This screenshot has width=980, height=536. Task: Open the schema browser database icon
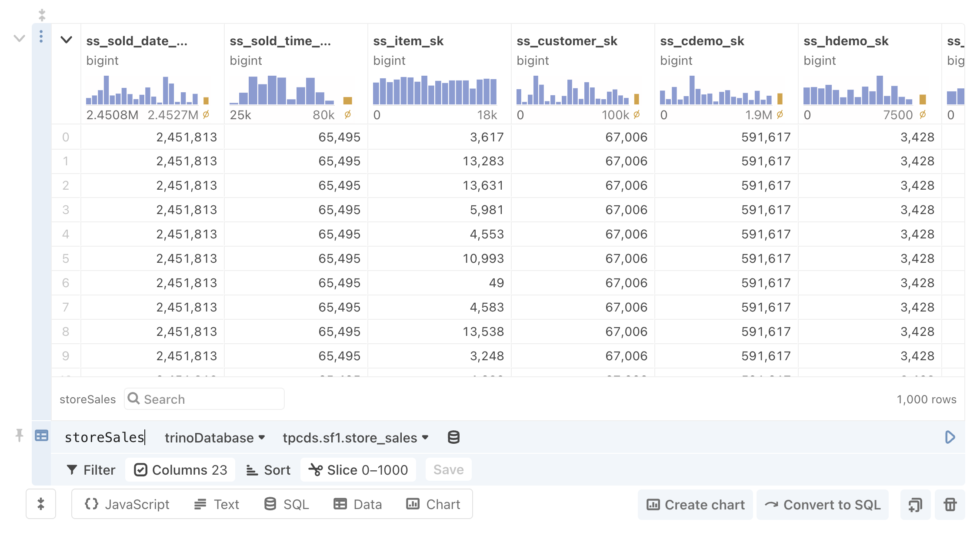point(453,437)
